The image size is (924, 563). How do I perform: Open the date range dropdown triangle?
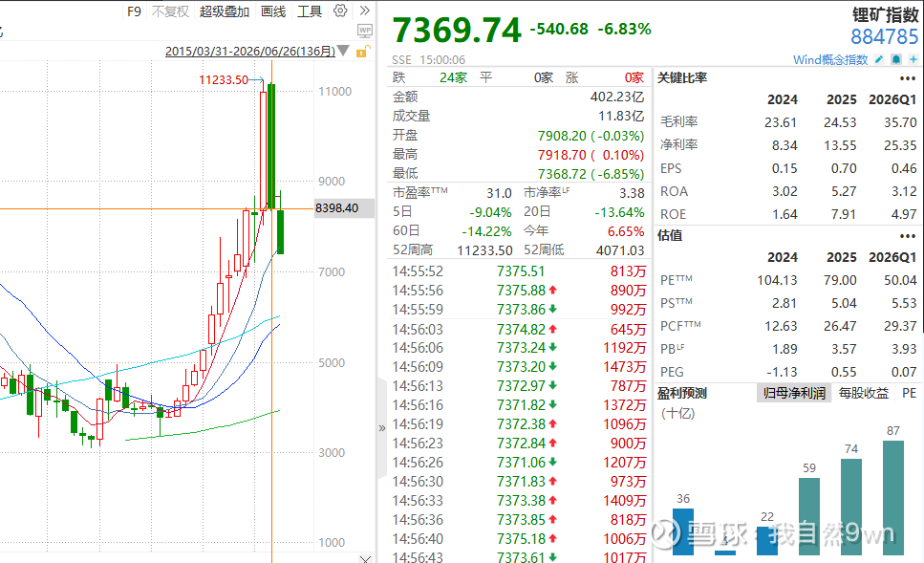click(x=343, y=52)
